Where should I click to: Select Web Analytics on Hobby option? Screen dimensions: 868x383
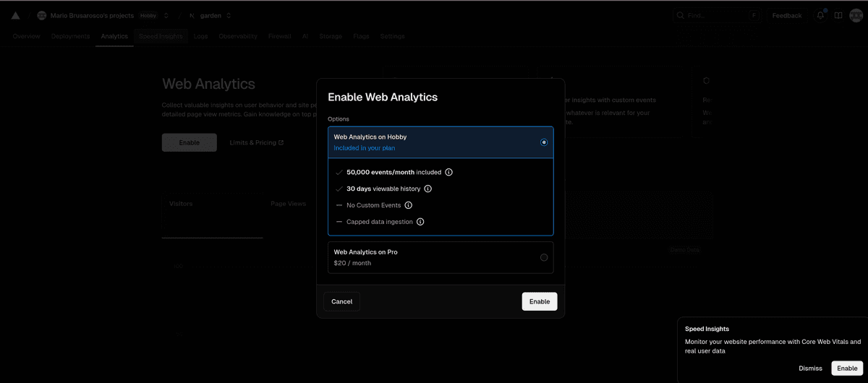pos(441,142)
